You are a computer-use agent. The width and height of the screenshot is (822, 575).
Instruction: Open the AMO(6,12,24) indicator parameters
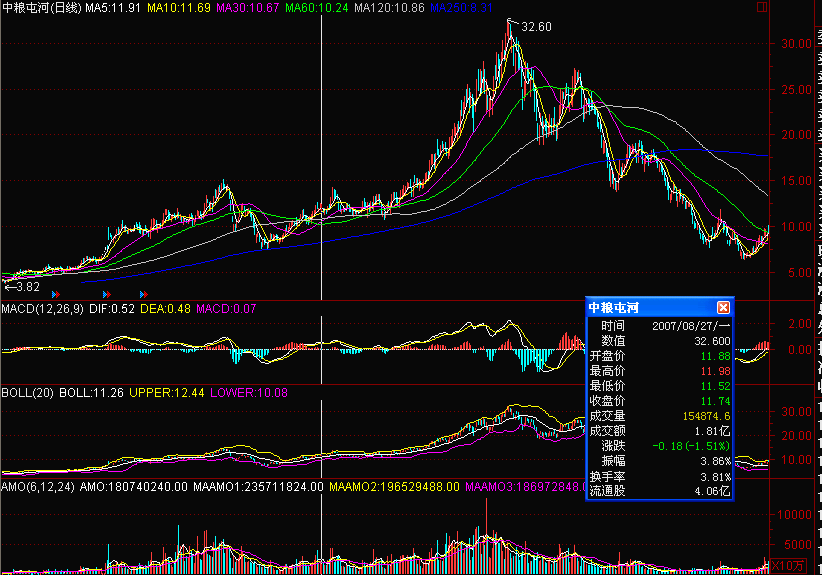37,486
